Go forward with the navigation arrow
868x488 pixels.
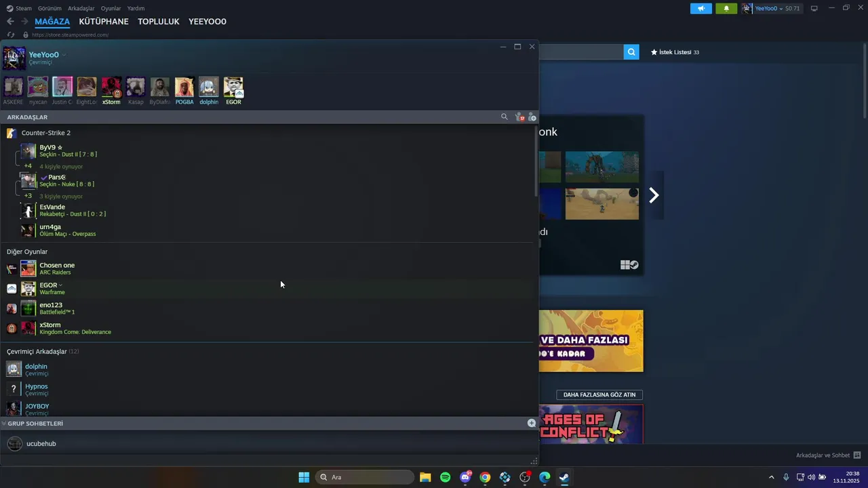pos(24,22)
